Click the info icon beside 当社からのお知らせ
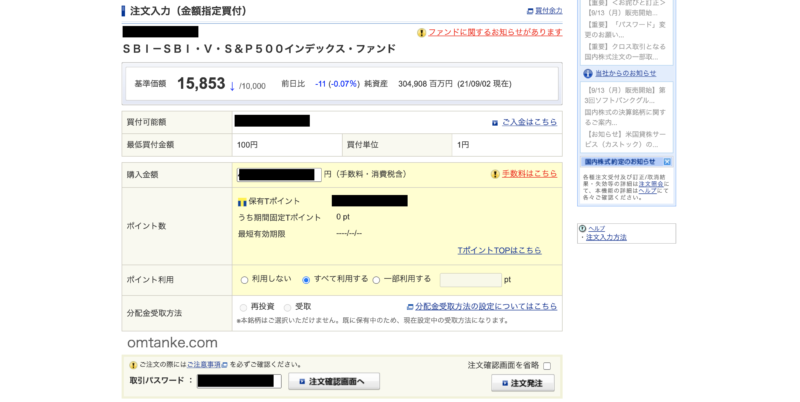The width and height of the screenshot is (800, 402). (588, 73)
